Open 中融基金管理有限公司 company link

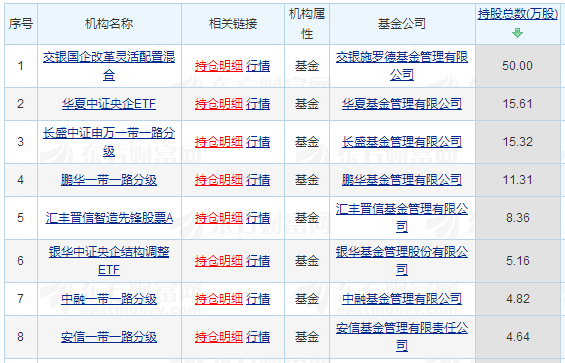(x=402, y=299)
